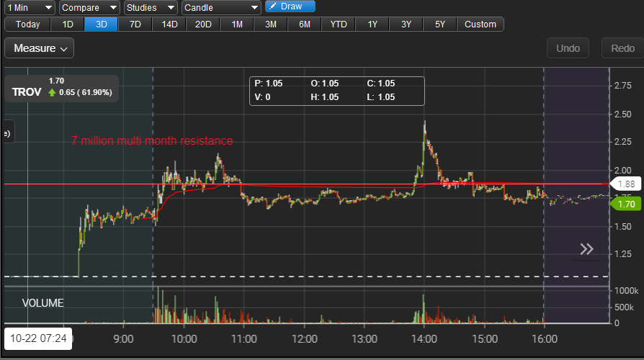Image resolution: width=644 pixels, height=360 pixels.
Task: Select the 1D range tab
Action: (x=68, y=24)
